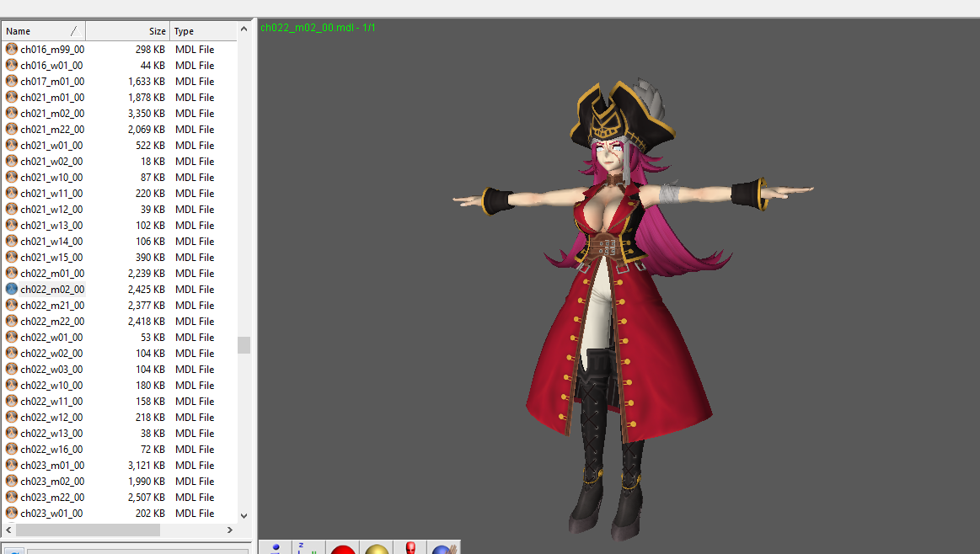
Task: Click the 1,878 KB size value
Action: pos(147,98)
